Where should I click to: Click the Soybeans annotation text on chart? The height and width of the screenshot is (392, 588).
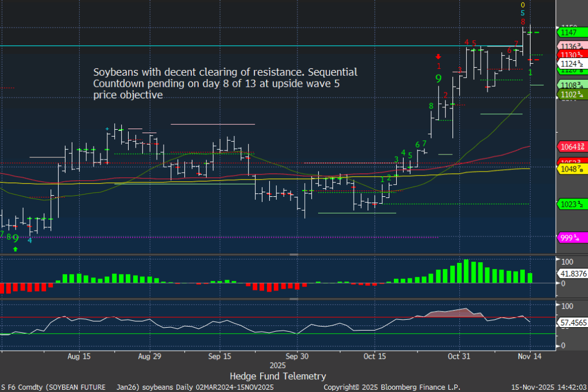[225, 83]
